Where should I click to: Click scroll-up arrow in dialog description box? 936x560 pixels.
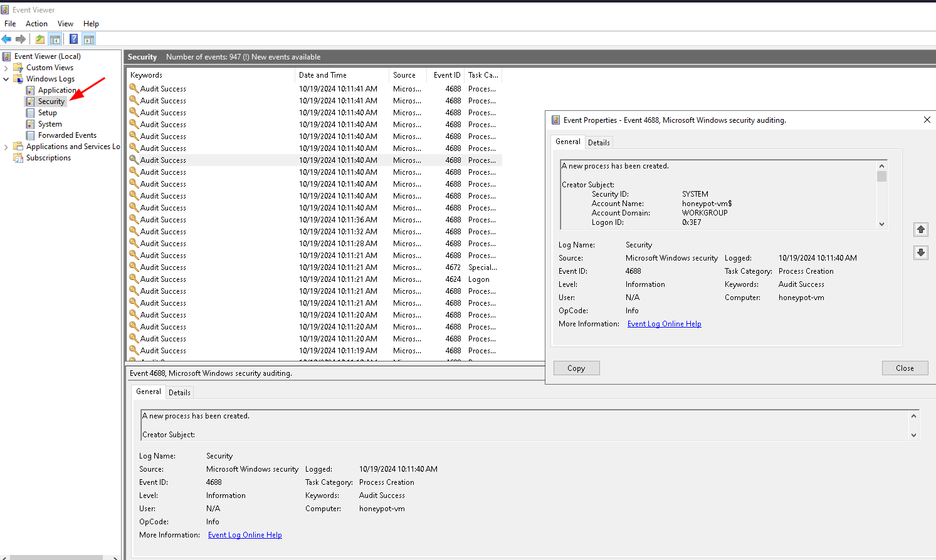point(881,166)
